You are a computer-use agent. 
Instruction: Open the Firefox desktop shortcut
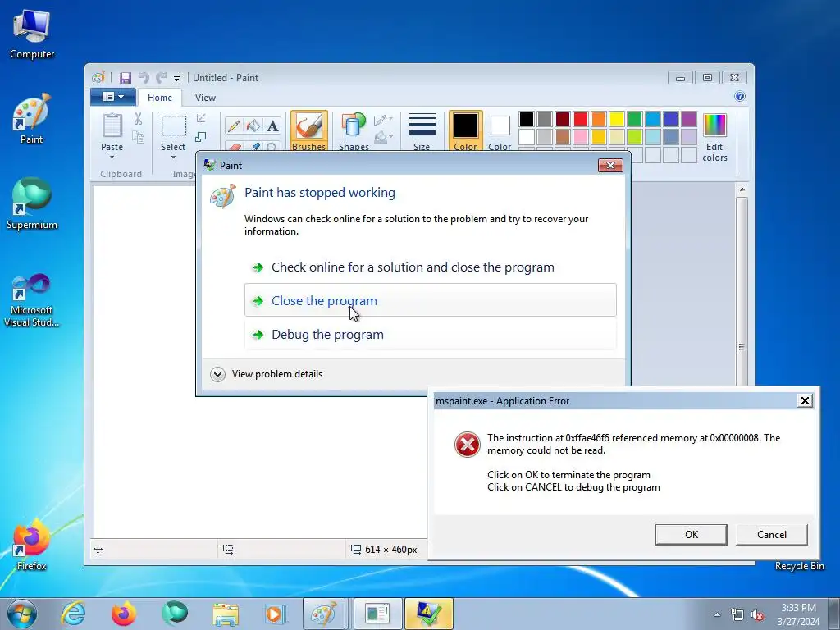(32, 546)
